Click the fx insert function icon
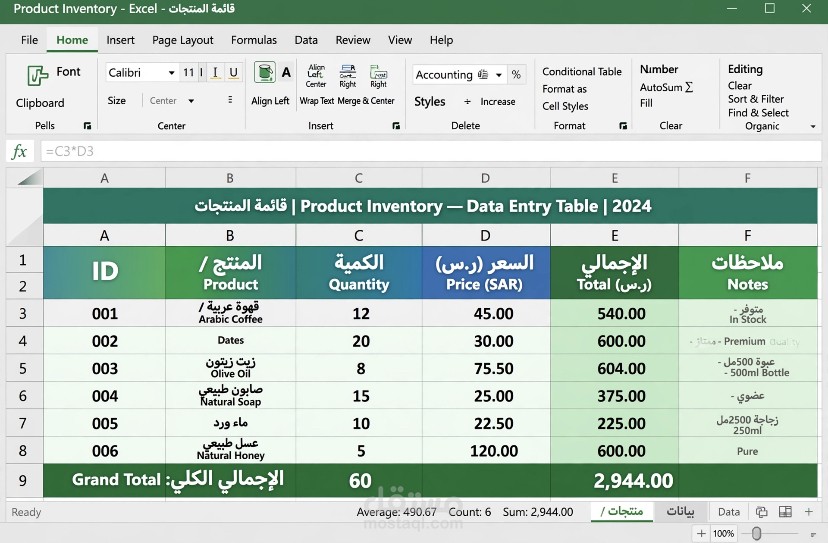 coord(19,151)
